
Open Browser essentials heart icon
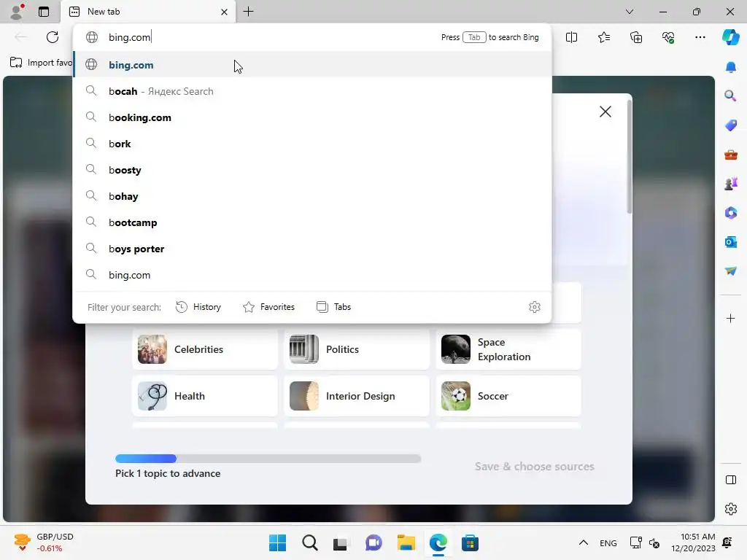pyautogui.click(x=668, y=37)
